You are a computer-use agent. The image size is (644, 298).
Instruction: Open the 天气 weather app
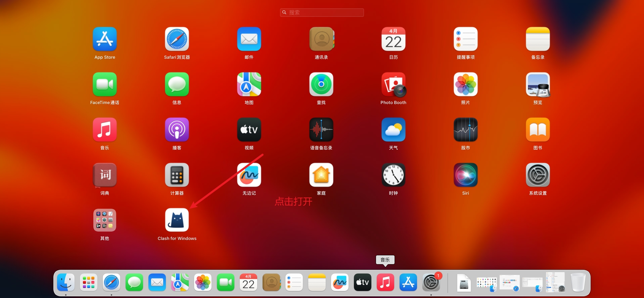click(393, 130)
